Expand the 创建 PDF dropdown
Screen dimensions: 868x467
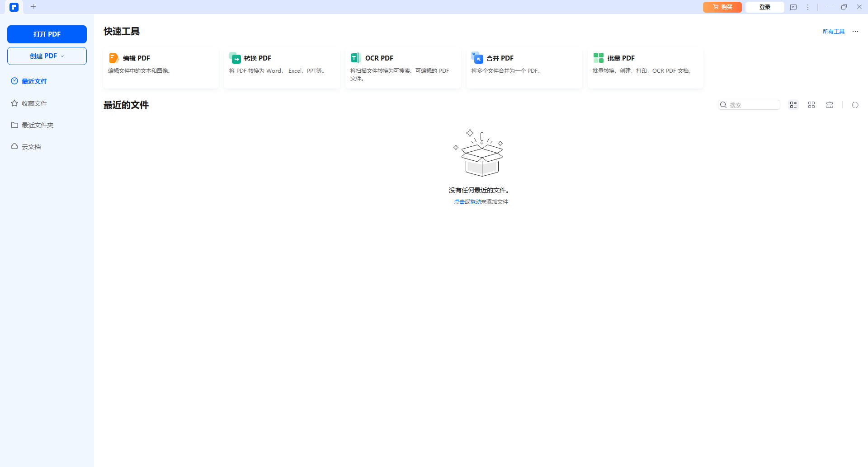[x=47, y=56]
